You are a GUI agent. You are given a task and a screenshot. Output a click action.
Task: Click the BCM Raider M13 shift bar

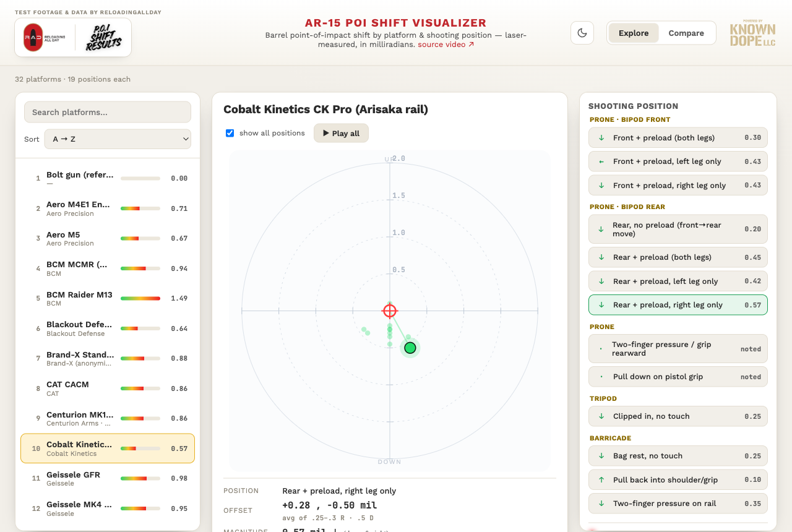click(140, 298)
